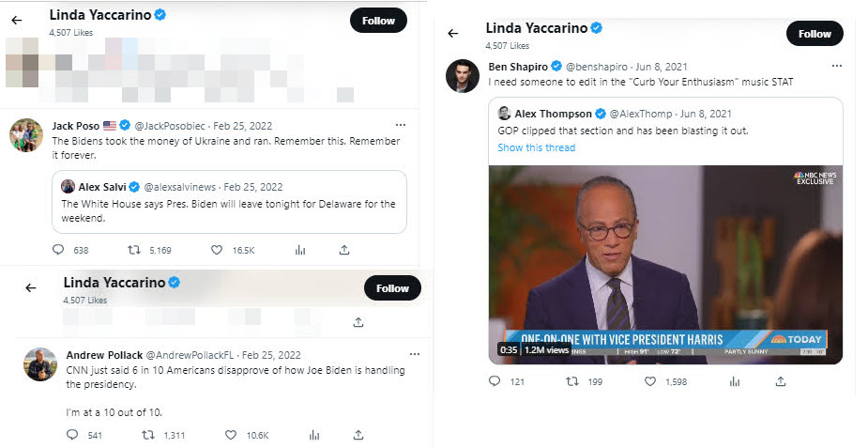Retweet Jack Posobiec's tweet about the Bidens
This screenshot has width=868, height=448.
[x=132, y=250]
